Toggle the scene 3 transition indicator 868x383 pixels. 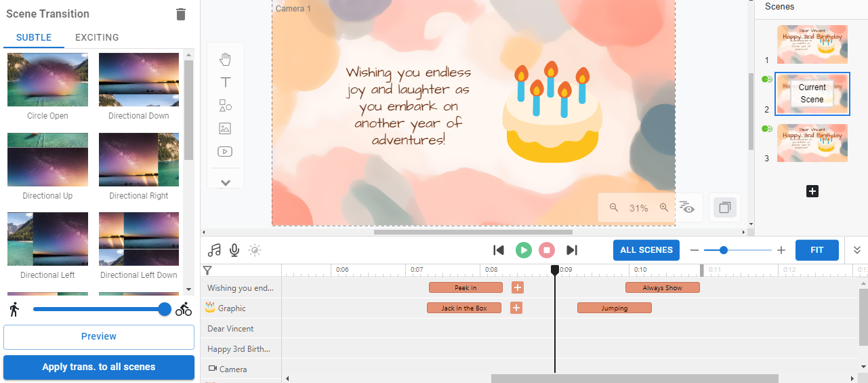click(x=767, y=129)
